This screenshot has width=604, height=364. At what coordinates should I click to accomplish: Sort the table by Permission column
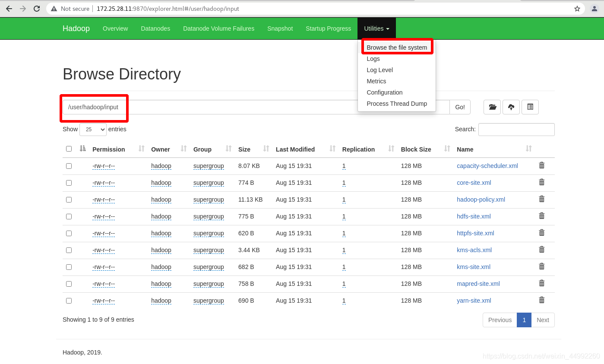[x=118, y=149]
